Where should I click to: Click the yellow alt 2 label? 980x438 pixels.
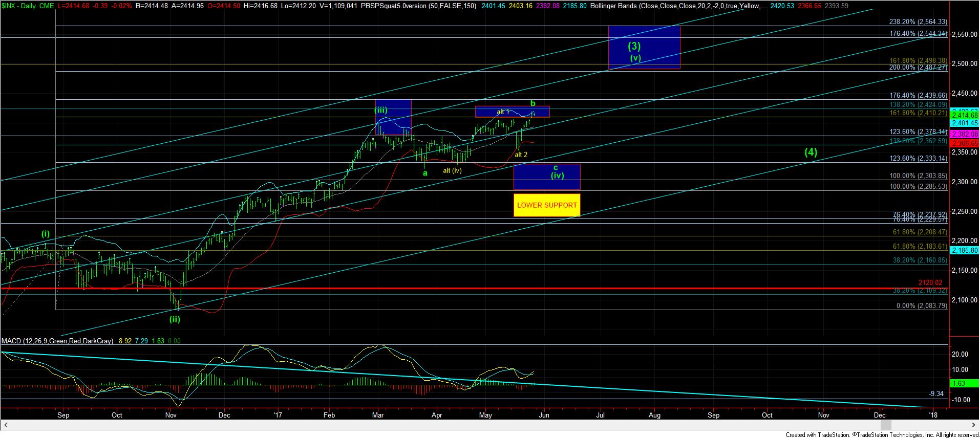[x=521, y=155]
